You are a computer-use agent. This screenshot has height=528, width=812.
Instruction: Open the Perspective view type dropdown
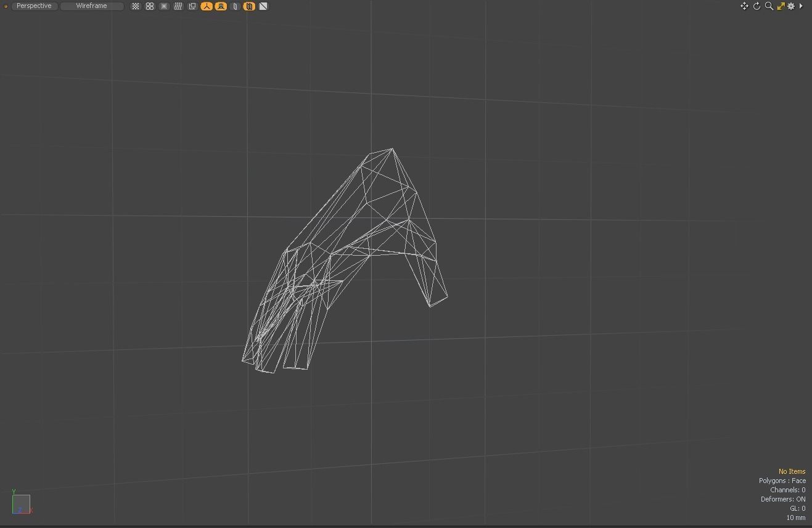click(35, 6)
